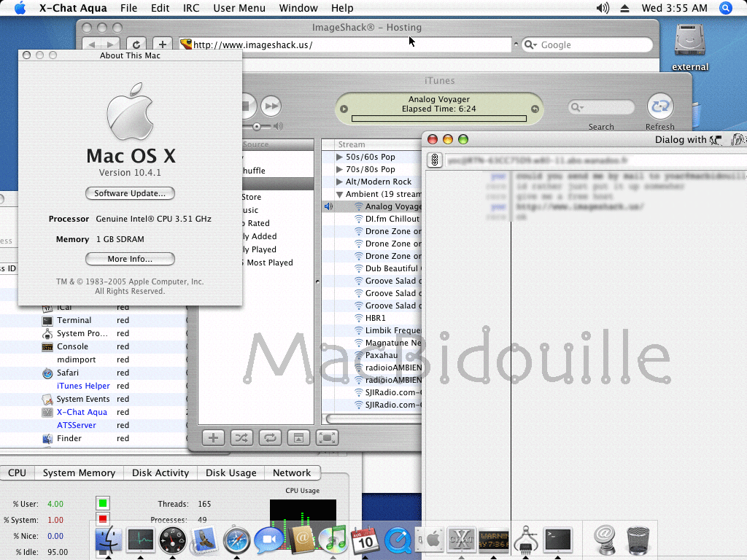Image resolution: width=747 pixels, height=560 pixels.
Task: Collapse Ambient stream category
Action: click(x=339, y=194)
